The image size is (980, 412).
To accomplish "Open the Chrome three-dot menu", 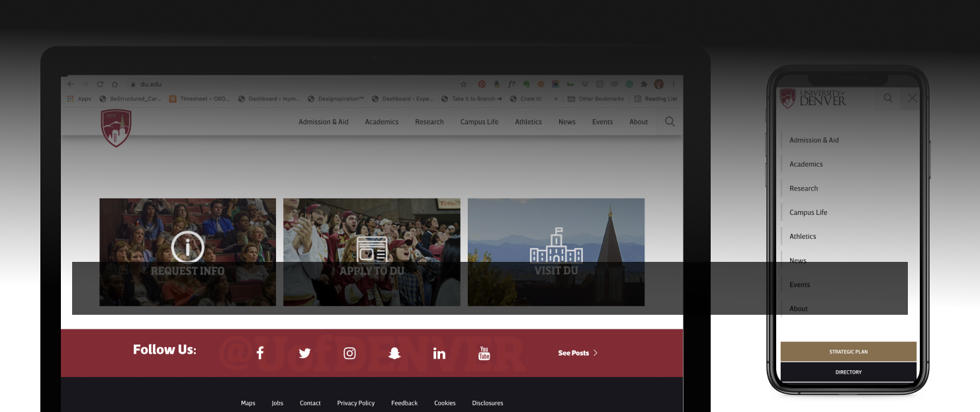I will coord(674,84).
